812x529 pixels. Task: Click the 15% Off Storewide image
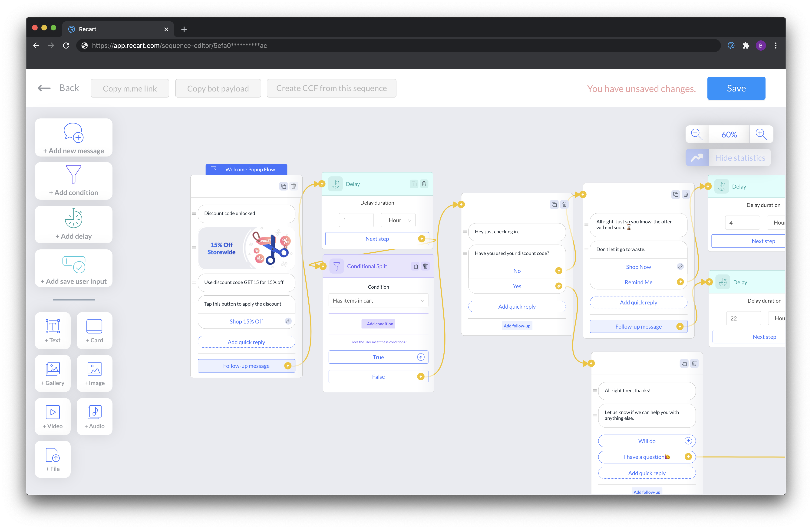click(246, 248)
